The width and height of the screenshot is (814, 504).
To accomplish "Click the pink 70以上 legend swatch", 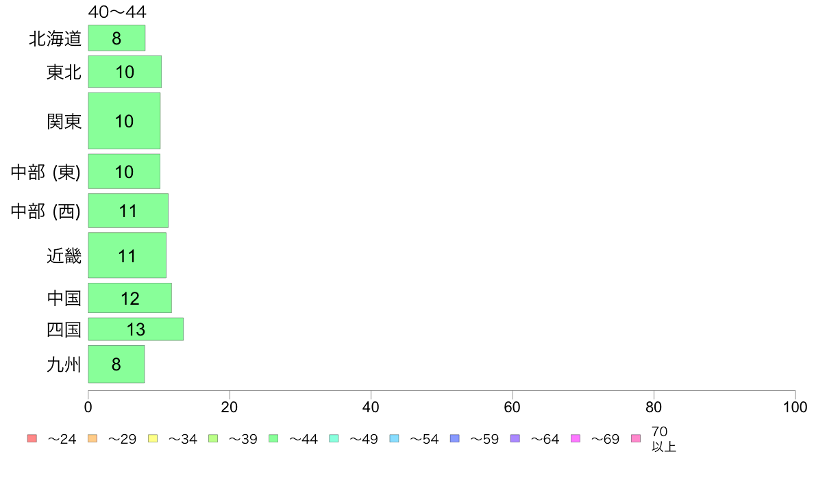I will point(636,438).
